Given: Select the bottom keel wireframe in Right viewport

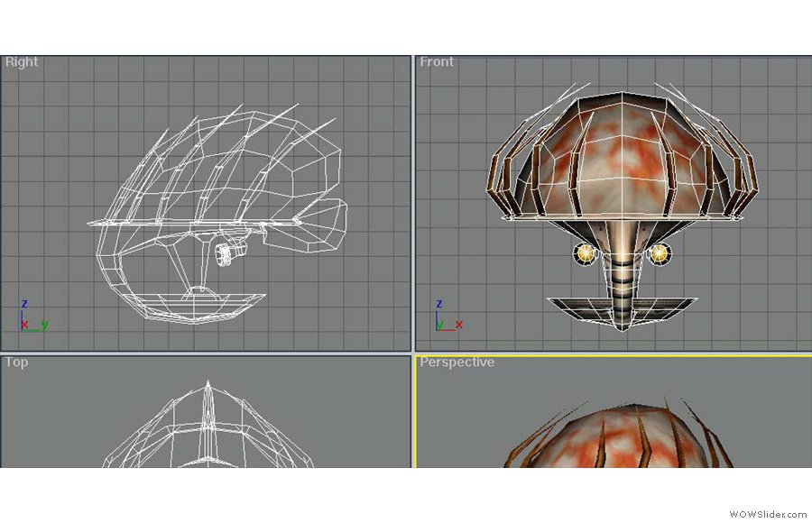Looking at the screenshot, I should 197,307.
